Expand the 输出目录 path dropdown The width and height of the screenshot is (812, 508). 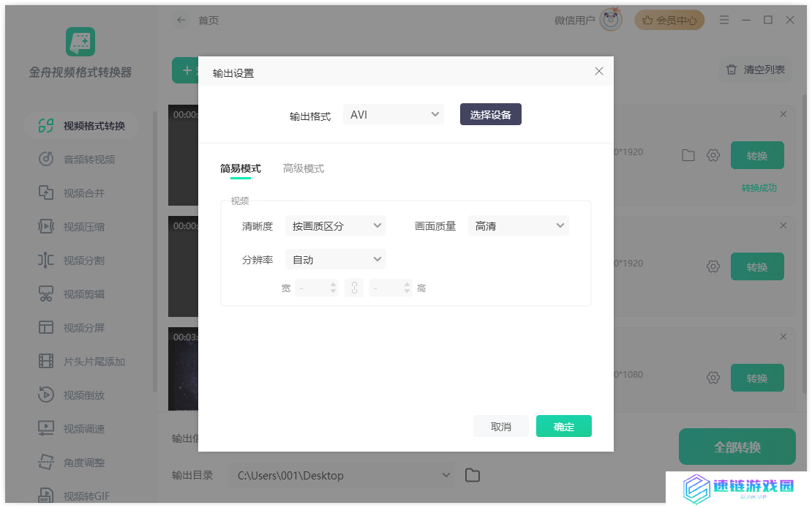point(342,475)
